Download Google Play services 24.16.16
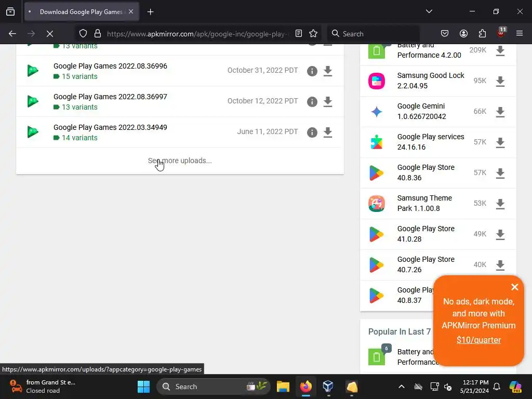The height and width of the screenshot is (399, 532). 500,142
